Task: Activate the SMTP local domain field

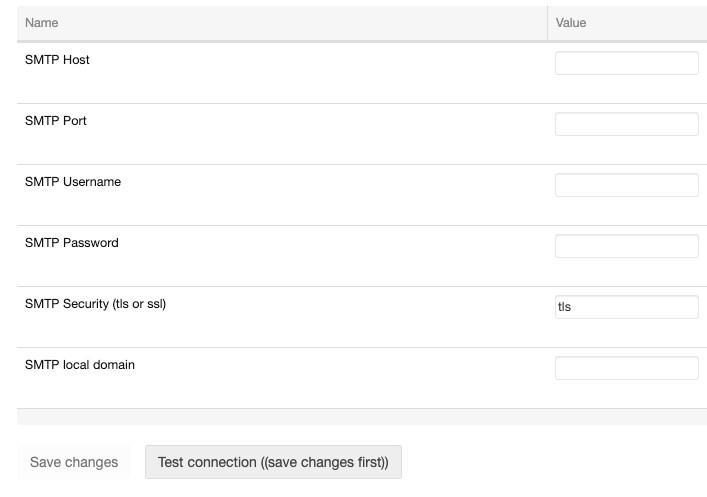Action: coord(627,368)
